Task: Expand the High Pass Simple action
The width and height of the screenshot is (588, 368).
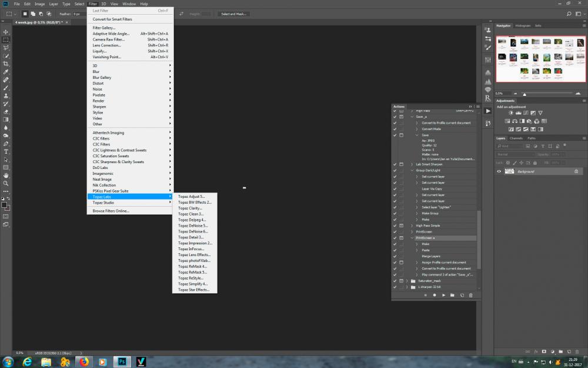Action: click(x=412, y=226)
